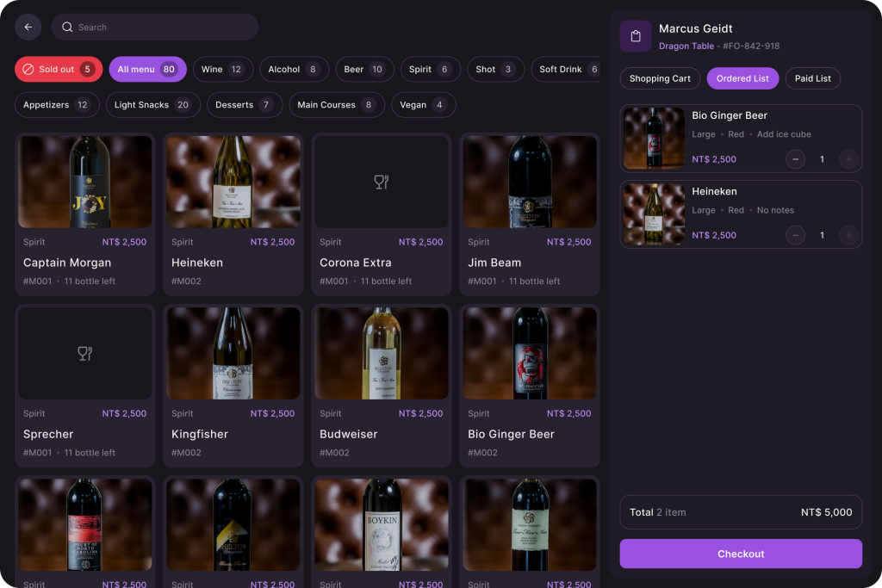Screen dimensions: 882x588
Task: Click the Jim Beam title text
Action: click(494, 263)
